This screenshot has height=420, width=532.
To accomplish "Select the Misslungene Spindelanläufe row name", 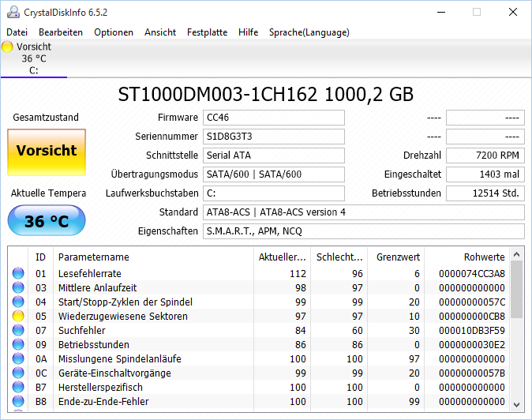I will [120, 359].
